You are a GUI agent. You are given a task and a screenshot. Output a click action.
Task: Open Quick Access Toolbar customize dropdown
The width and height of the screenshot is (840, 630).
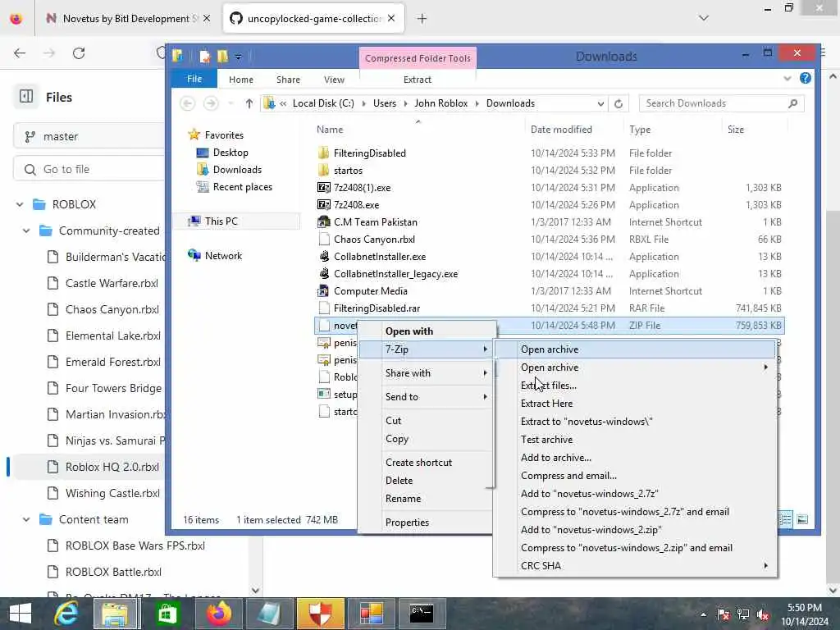[239, 57]
